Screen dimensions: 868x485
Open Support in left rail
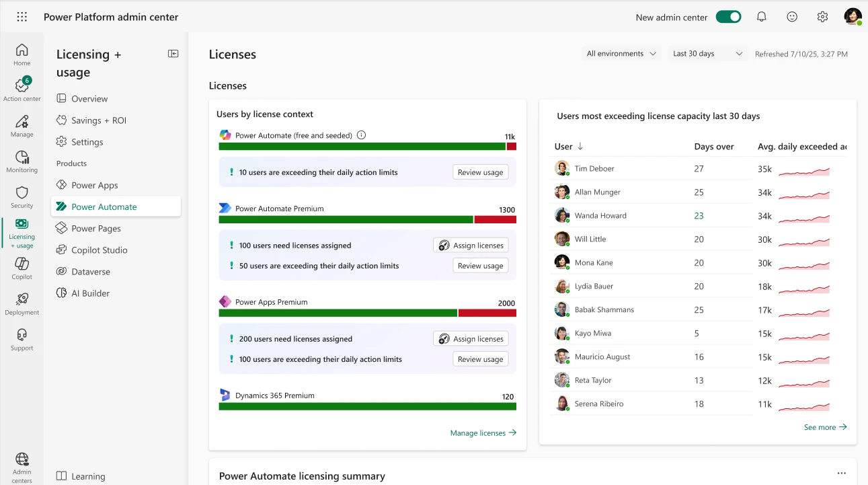(22, 340)
